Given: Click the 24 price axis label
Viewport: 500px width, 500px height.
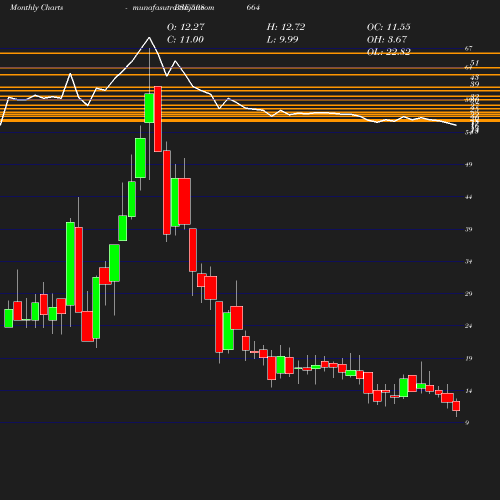Looking at the screenshot, I should (x=468, y=326).
